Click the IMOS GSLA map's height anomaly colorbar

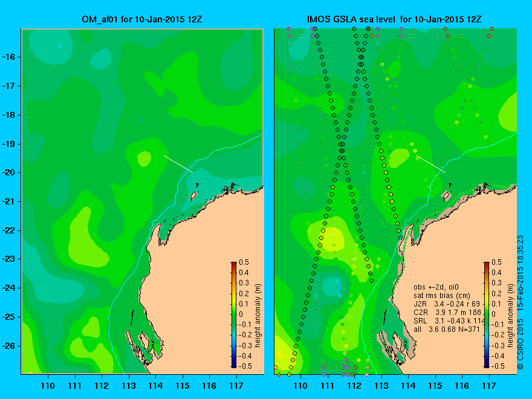point(487,314)
